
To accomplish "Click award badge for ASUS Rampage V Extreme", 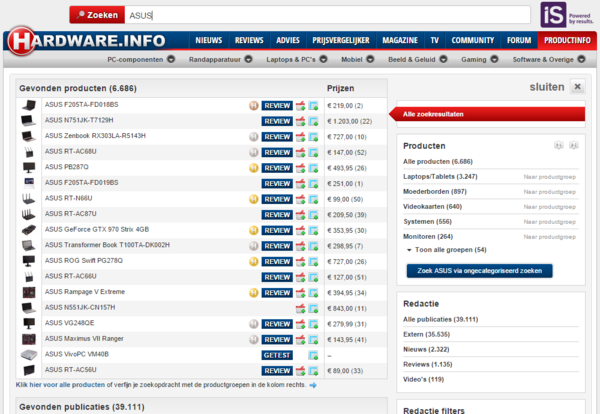I will pos(253,292).
